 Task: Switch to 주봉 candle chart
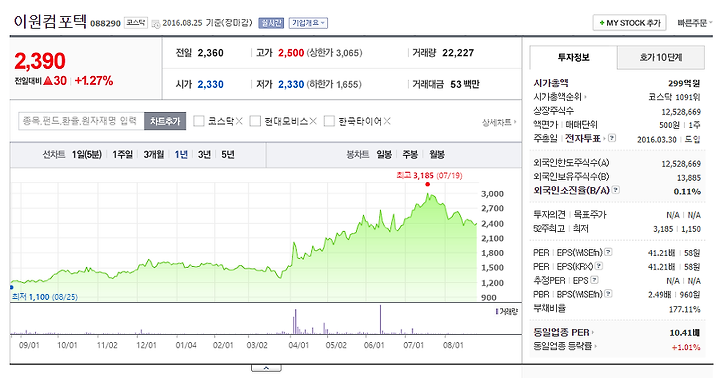point(410,155)
